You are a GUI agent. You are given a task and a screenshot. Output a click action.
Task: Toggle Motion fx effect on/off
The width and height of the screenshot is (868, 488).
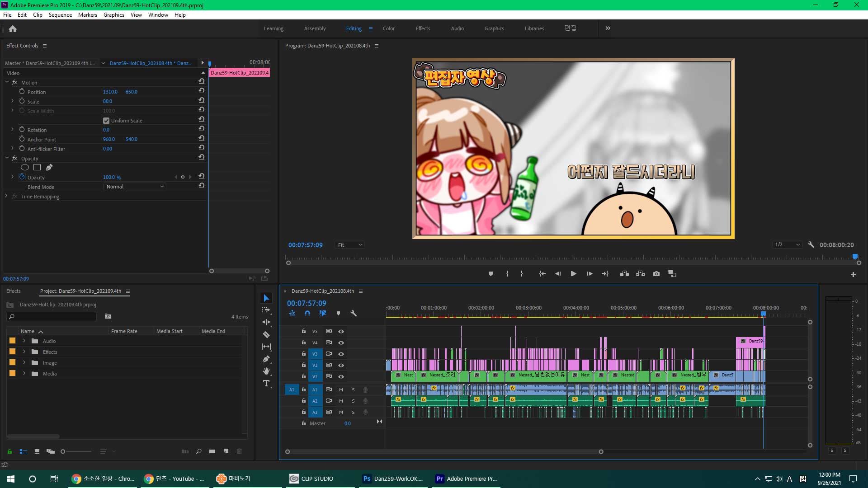[14, 82]
